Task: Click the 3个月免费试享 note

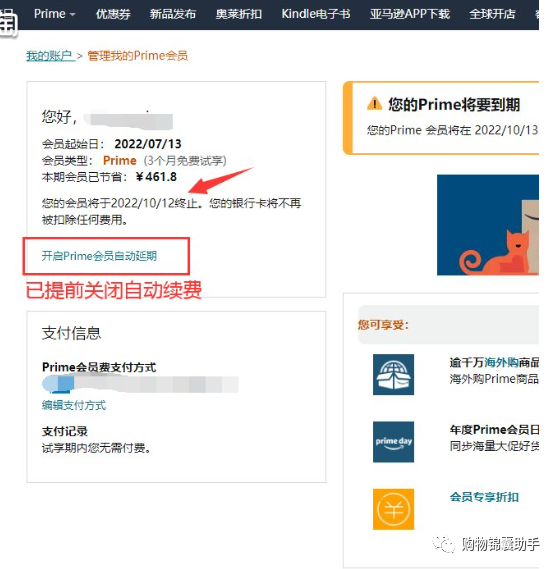Action: (x=185, y=160)
